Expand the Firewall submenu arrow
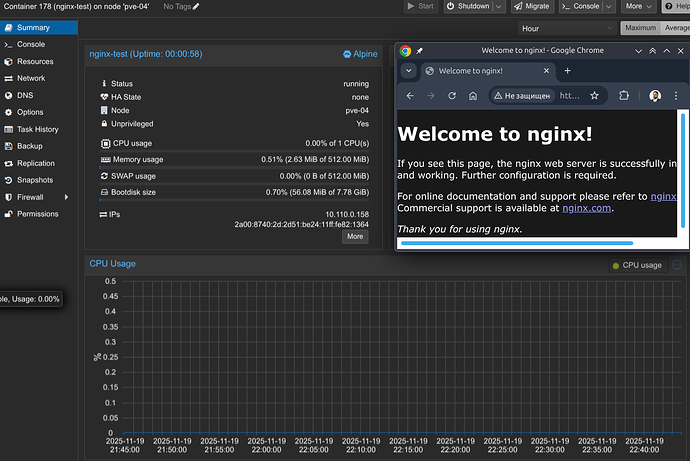Screen dimensions: 690x461 (x=67, y=197)
